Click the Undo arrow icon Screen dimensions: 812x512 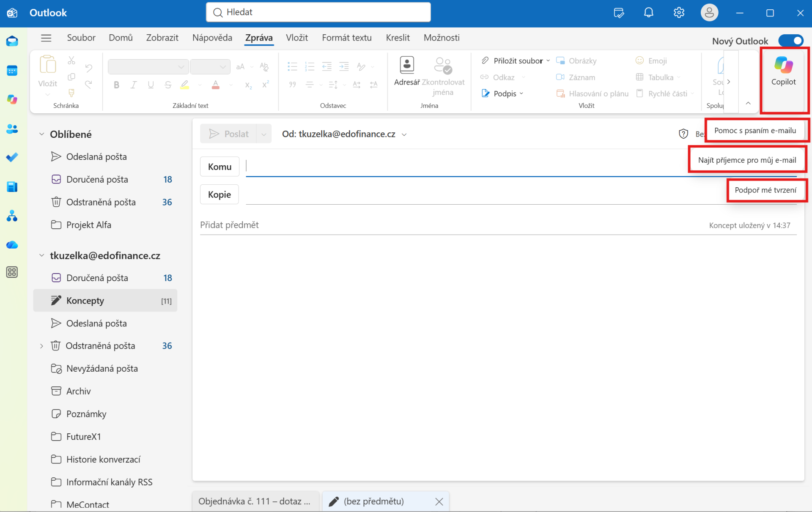click(x=88, y=67)
